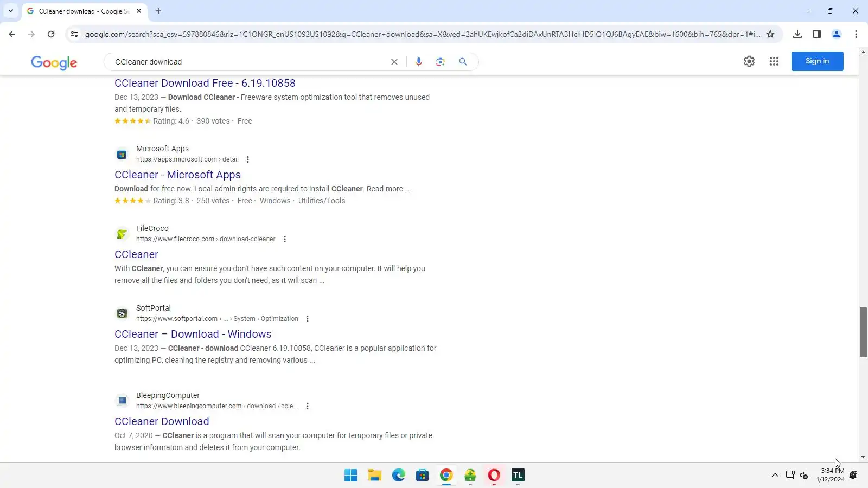Screen dimensions: 868x488
Task: Click the https://www.bleepingcomputer.com URL text
Action: click(x=189, y=406)
